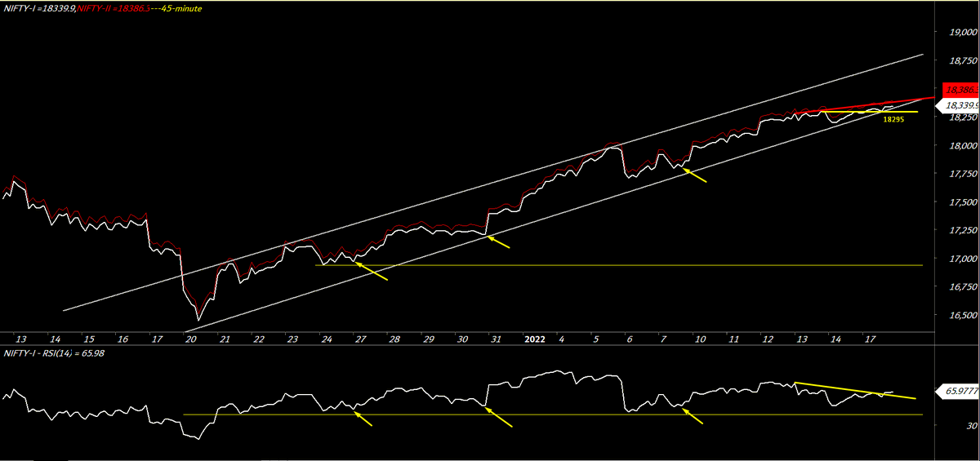Click the yellow 18295 level annotation

tap(893, 119)
